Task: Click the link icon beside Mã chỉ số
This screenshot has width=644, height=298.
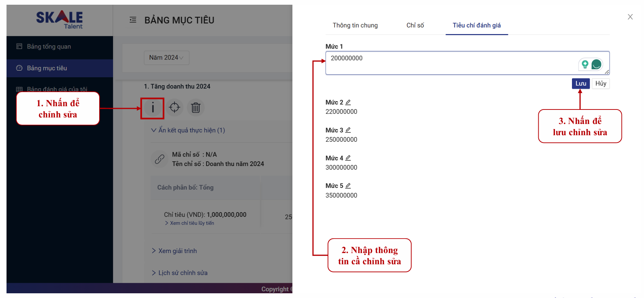Action: tap(160, 159)
